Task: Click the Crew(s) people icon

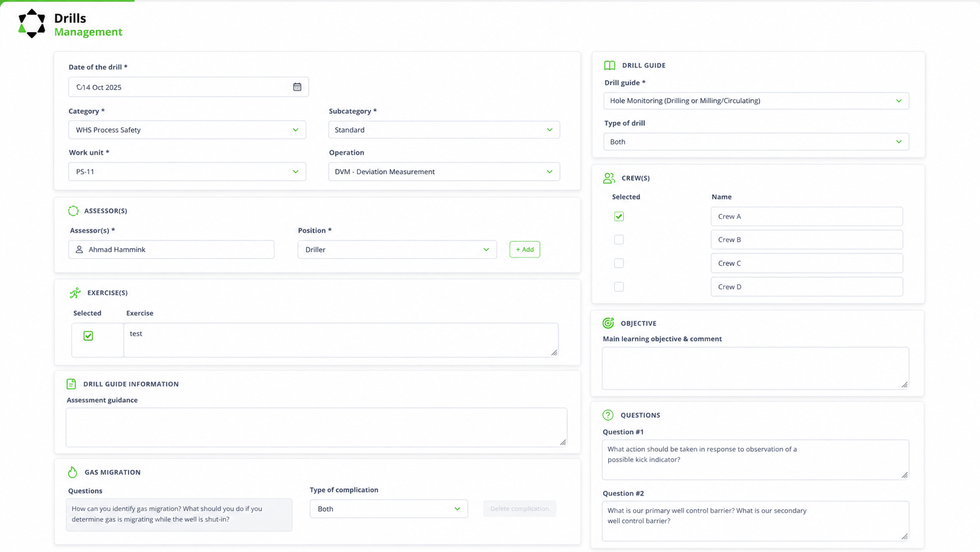Action: point(609,178)
